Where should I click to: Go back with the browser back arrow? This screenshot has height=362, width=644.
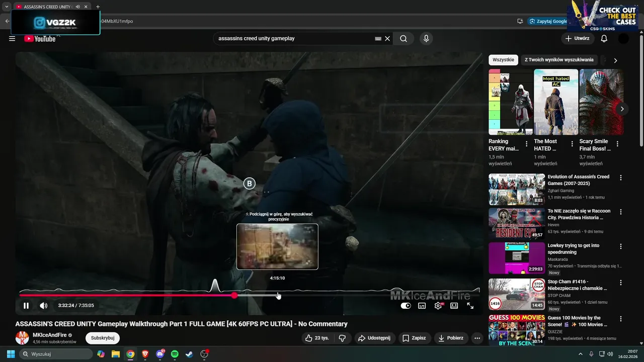pyautogui.click(x=7, y=21)
